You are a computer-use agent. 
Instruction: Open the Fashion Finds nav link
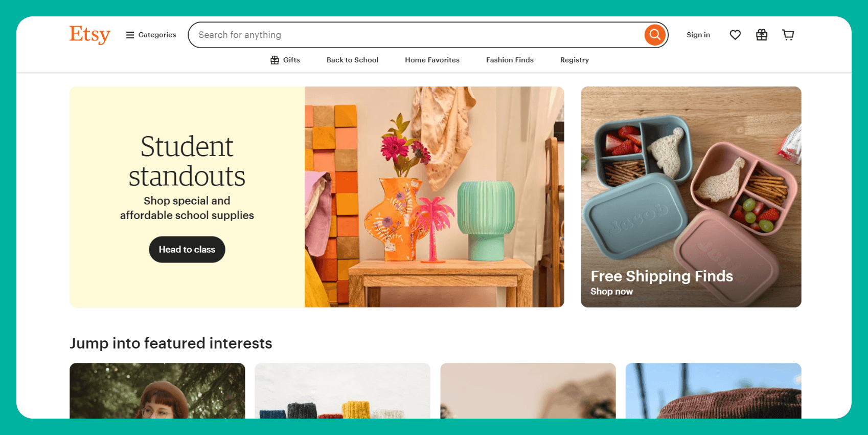pyautogui.click(x=510, y=60)
